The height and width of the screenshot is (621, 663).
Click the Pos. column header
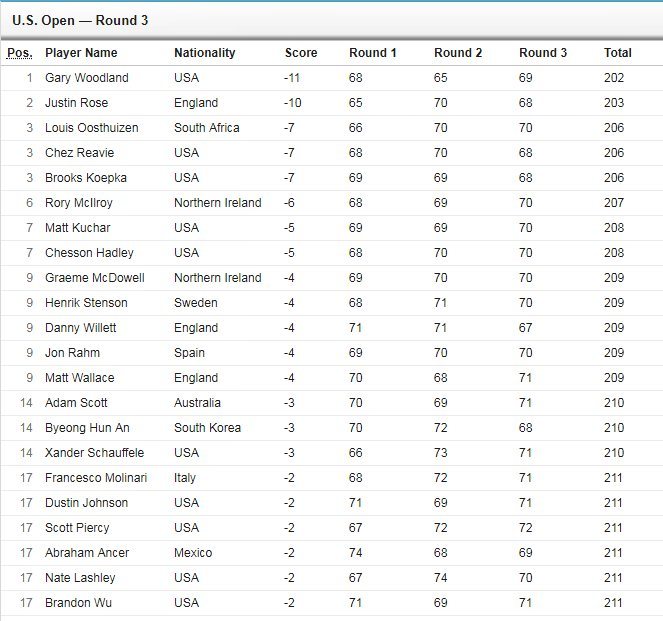point(18,53)
